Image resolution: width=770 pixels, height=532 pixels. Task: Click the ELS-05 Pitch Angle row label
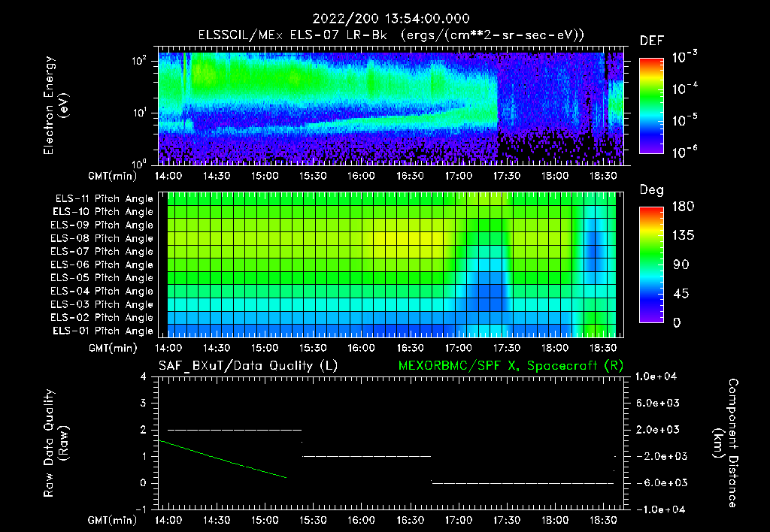click(102, 278)
